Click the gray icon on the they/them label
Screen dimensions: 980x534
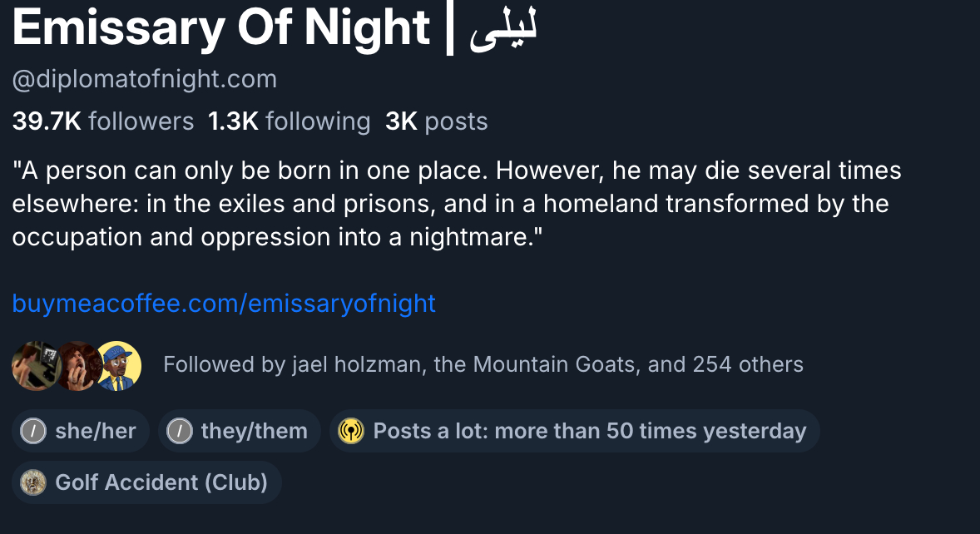click(x=179, y=431)
